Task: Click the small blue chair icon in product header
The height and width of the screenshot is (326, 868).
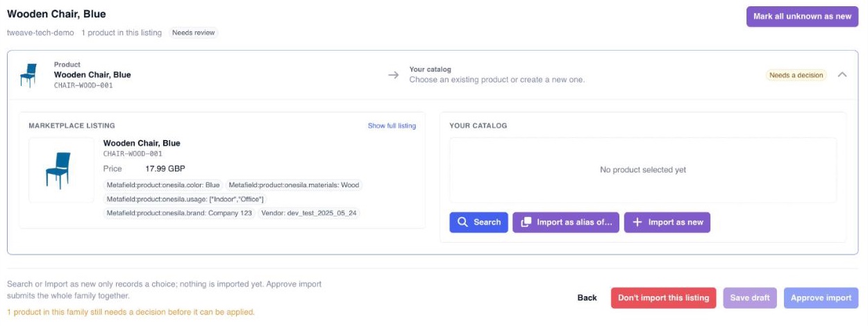Action: pos(28,76)
